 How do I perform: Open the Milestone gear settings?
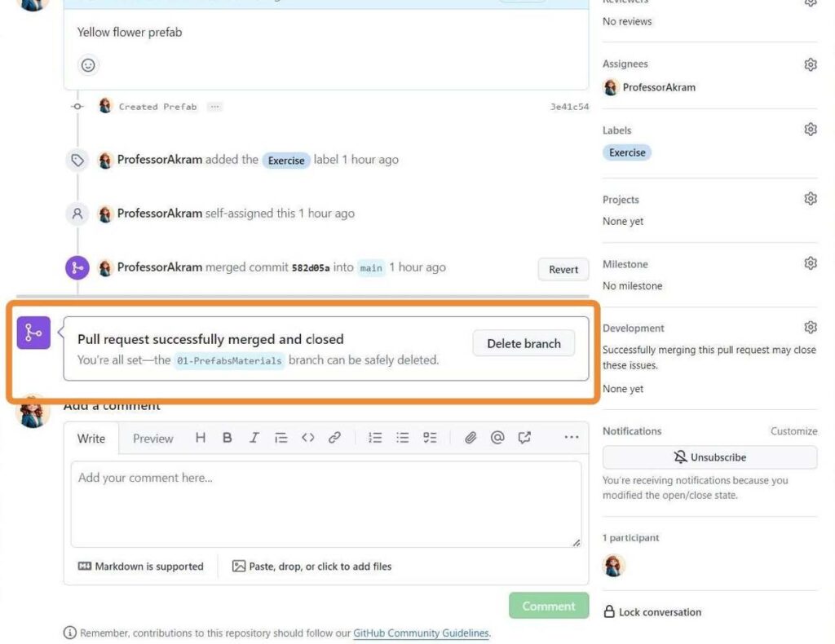pyautogui.click(x=810, y=263)
